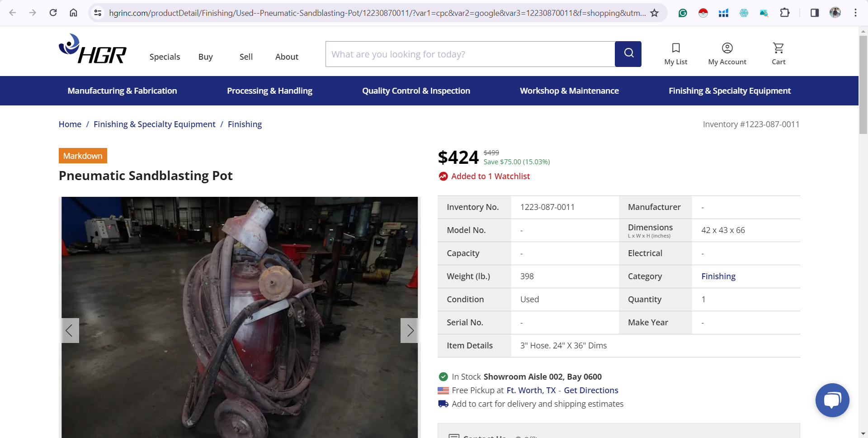
Task: Click Inventory #1223-087-0011 header text
Action: point(751,124)
